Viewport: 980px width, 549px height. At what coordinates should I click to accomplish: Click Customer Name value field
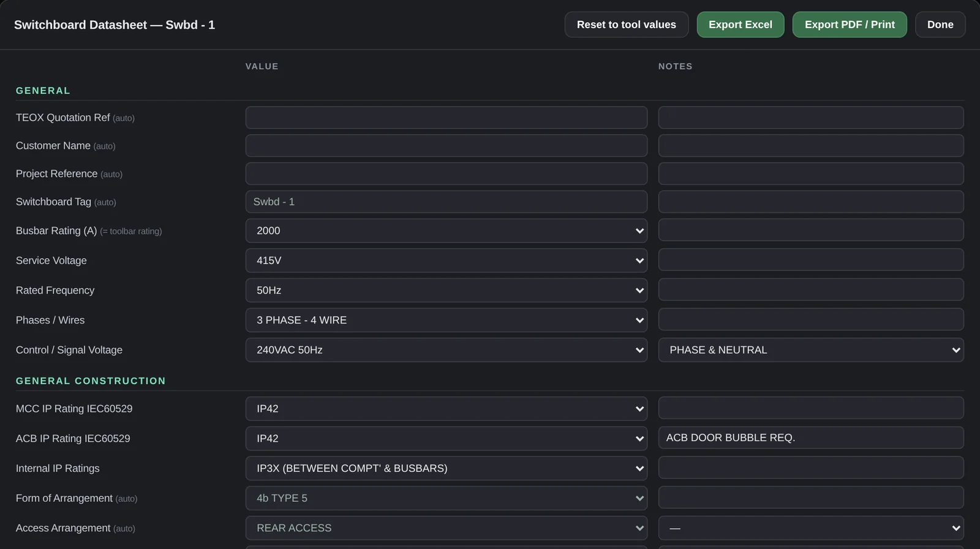coord(446,146)
